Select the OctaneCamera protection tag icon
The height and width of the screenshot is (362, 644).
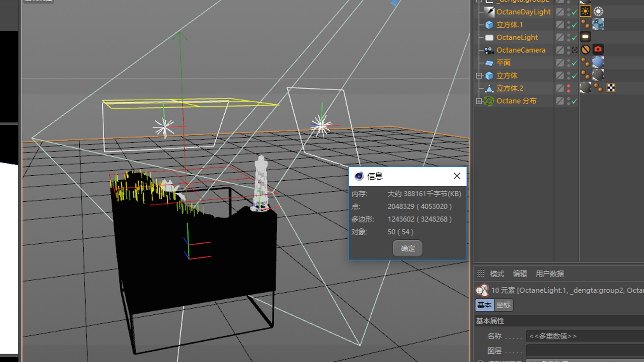pyautogui.click(x=585, y=50)
